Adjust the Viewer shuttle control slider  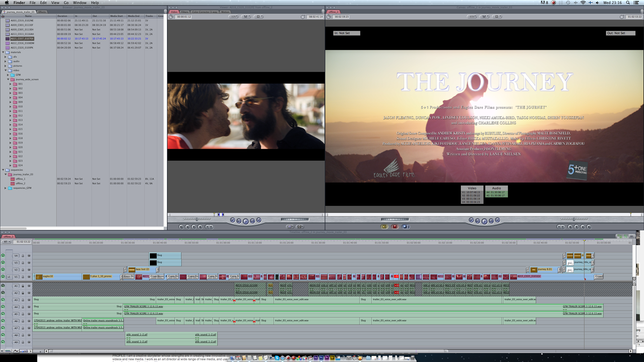click(197, 219)
